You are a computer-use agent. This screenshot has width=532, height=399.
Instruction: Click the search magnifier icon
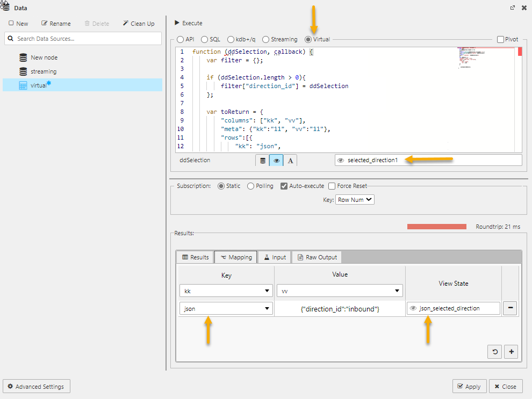11,39
